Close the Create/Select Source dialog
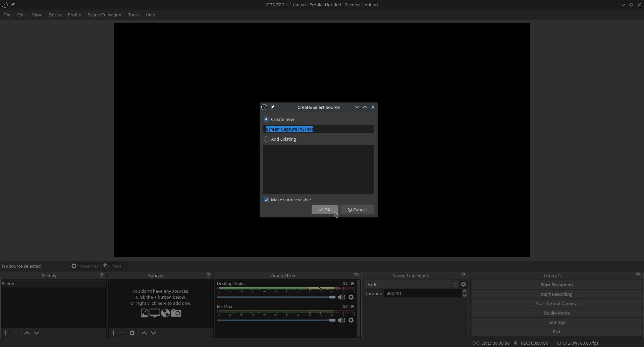The image size is (644, 347). coord(373,107)
